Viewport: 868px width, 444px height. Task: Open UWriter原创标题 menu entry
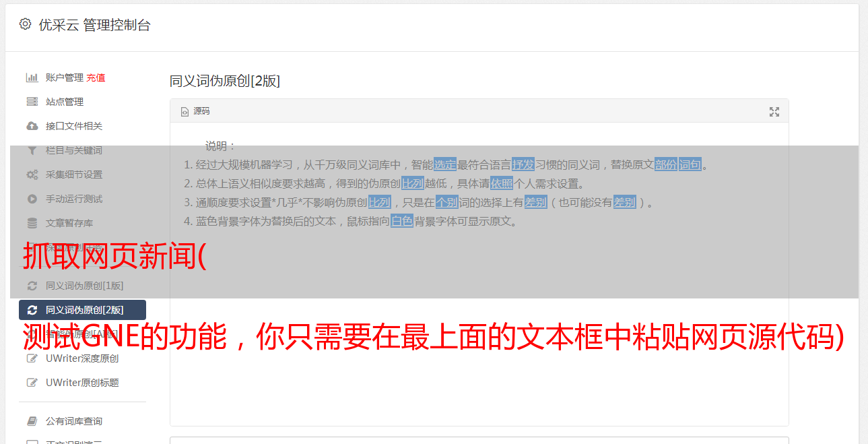pyautogui.click(x=82, y=383)
